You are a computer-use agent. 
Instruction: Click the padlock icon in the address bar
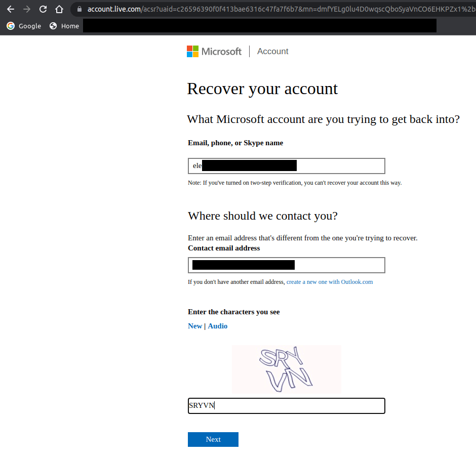(78, 9)
